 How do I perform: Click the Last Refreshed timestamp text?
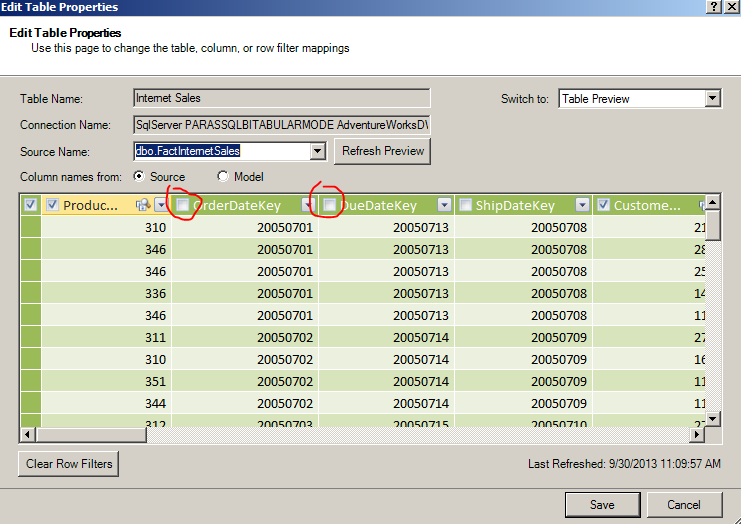click(624, 464)
